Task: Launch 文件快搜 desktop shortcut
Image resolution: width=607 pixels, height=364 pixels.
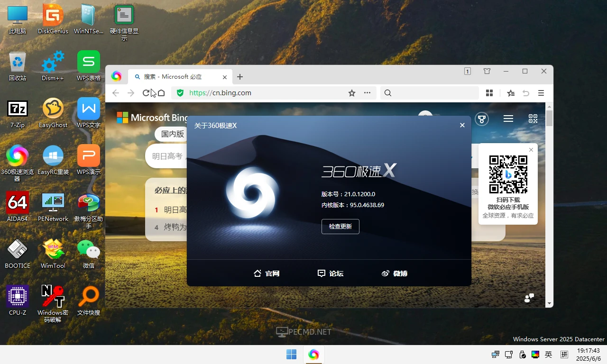Action: tap(89, 300)
